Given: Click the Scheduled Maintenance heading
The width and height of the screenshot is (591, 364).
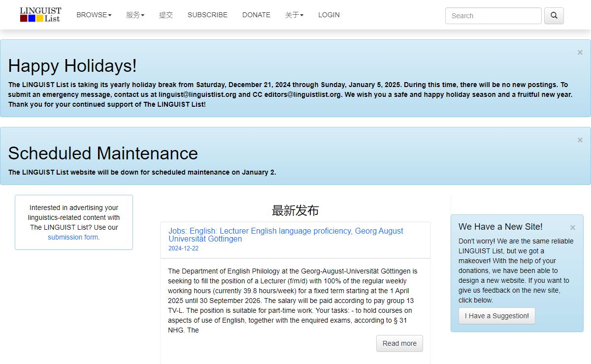Looking at the screenshot, I should (x=103, y=153).
